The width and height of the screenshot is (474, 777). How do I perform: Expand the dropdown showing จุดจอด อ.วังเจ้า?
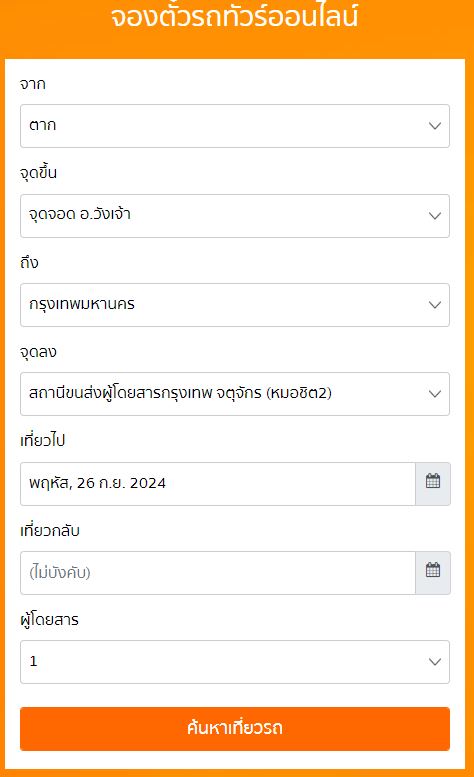(235, 216)
